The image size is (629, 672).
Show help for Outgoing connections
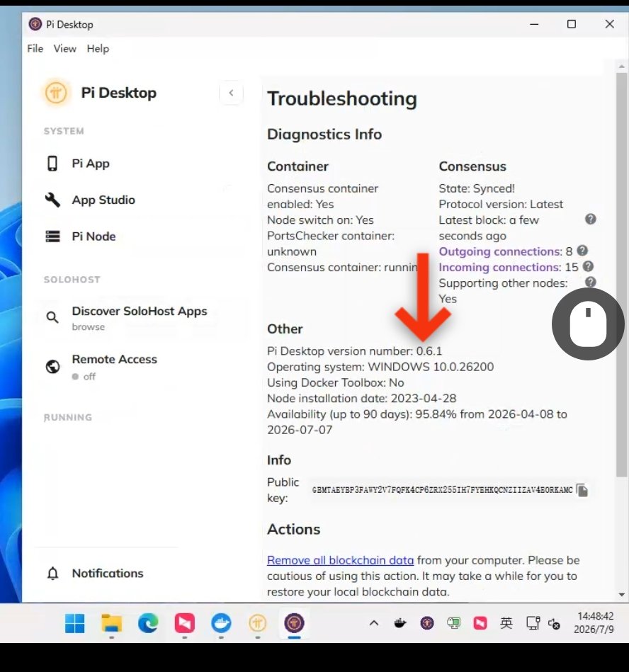click(582, 251)
